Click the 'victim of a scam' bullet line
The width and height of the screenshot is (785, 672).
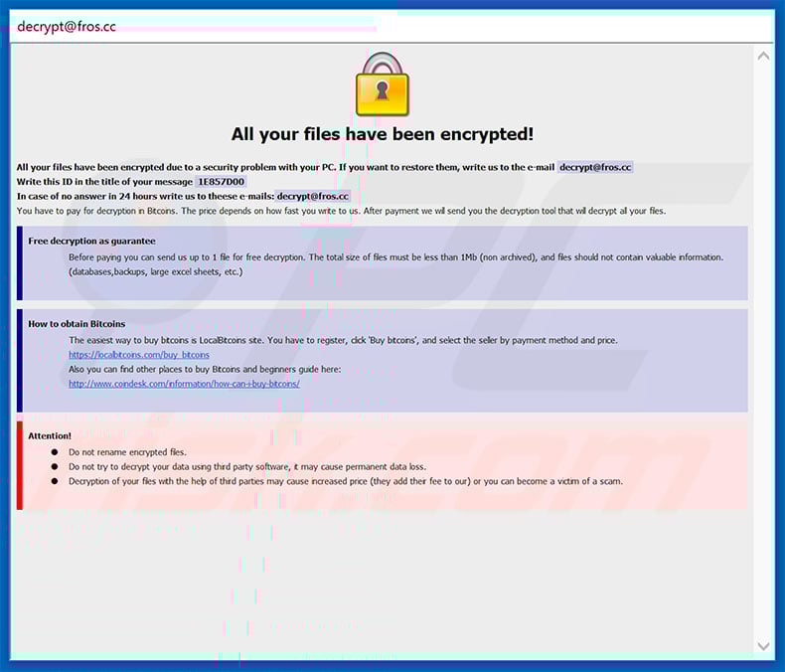(x=346, y=481)
